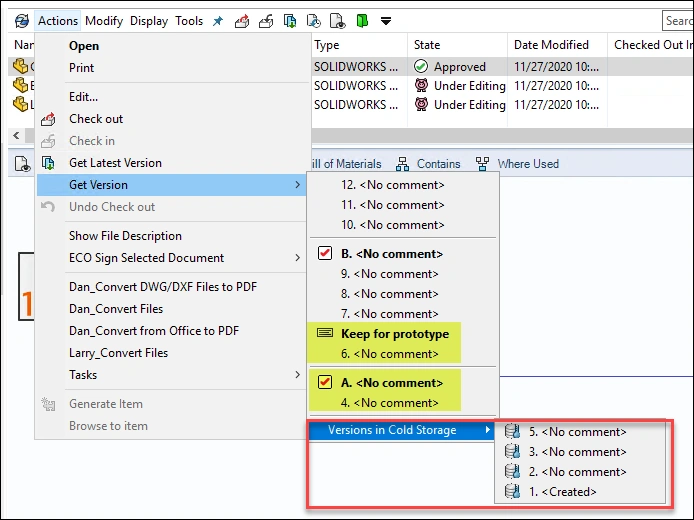Viewport: 694px width, 520px height.
Task: Get version 7 of the file
Action: pyautogui.click(x=389, y=314)
